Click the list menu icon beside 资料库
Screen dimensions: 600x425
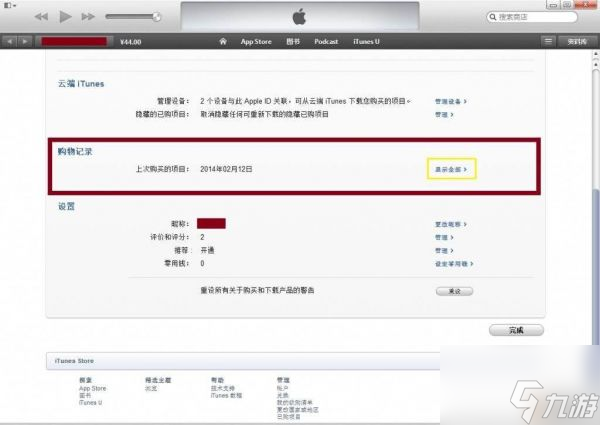click(x=548, y=41)
